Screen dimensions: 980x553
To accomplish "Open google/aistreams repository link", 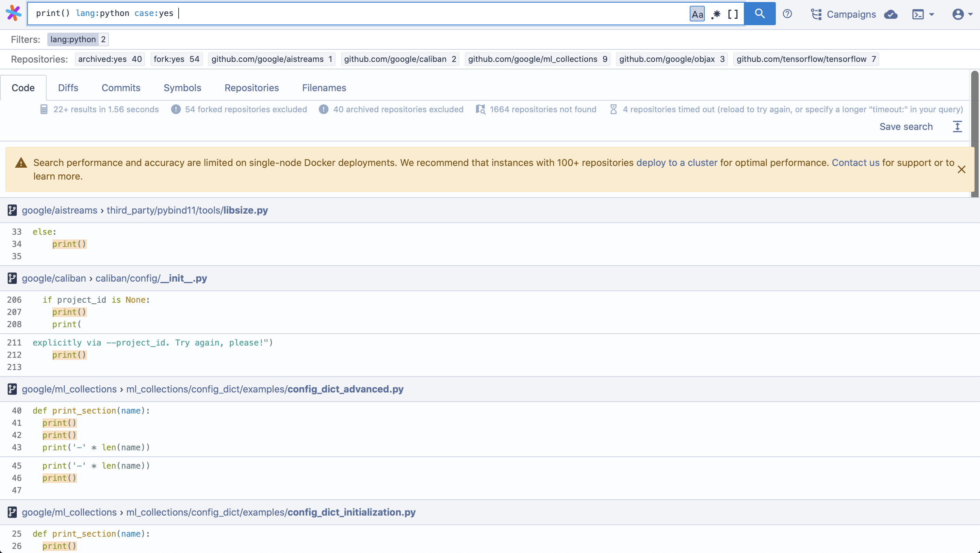I will pyautogui.click(x=60, y=210).
